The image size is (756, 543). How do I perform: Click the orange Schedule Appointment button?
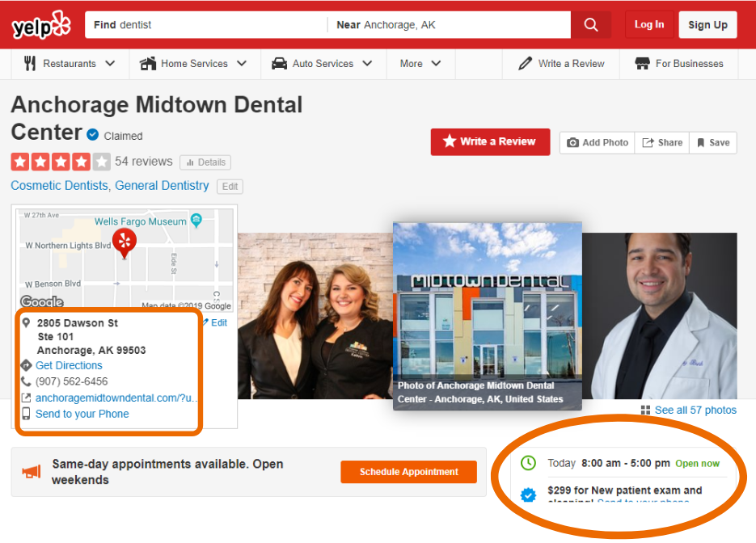click(409, 472)
